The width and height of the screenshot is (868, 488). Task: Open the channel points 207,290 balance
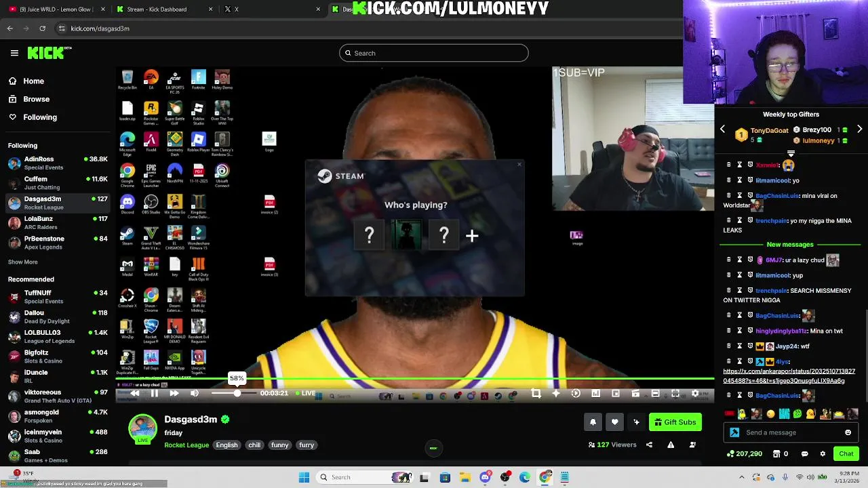tap(744, 453)
